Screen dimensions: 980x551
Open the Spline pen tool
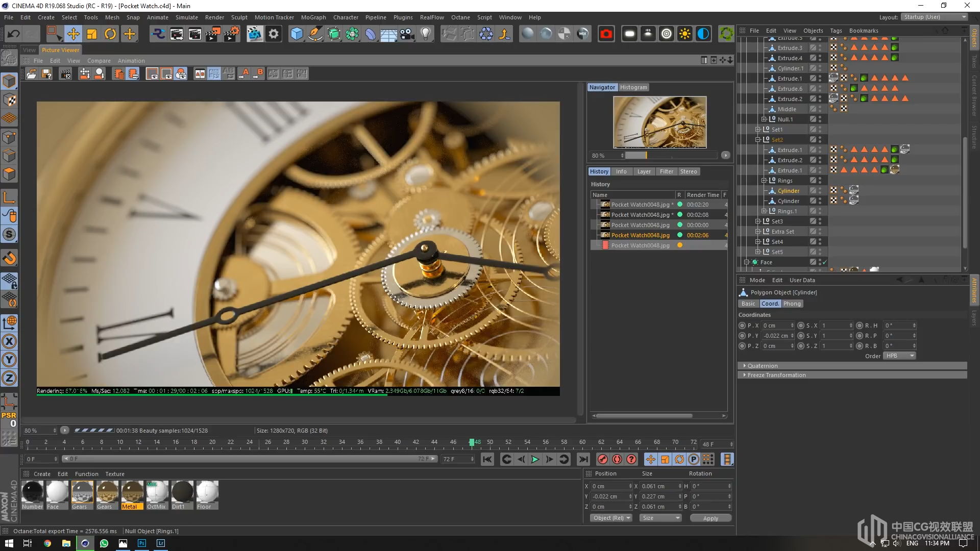pos(315,34)
